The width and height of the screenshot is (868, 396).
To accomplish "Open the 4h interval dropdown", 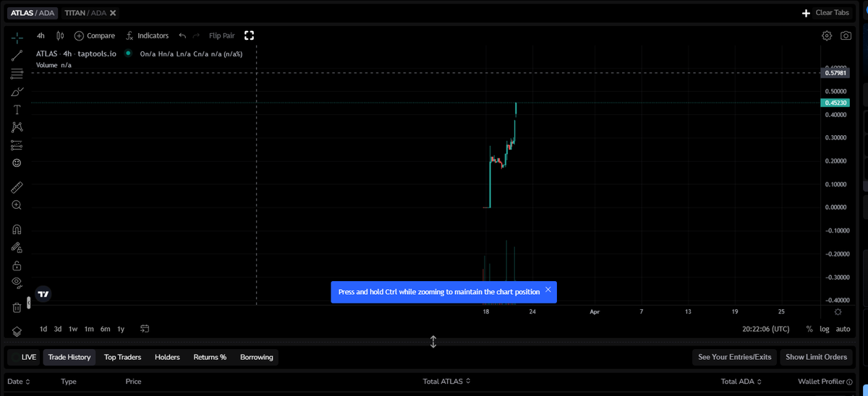I will click(x=41, y=35).
